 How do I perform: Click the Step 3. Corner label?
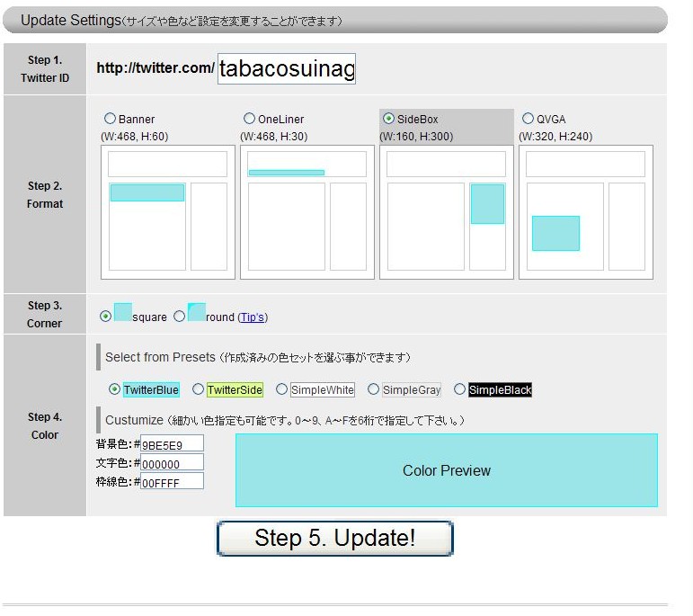click(x=45, y=315)
